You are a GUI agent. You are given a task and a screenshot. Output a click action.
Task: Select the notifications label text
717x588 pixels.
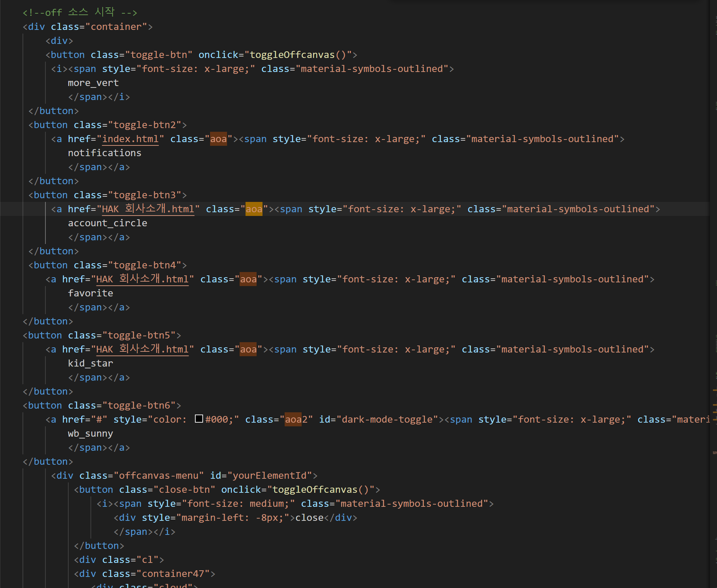click(104, 153)
